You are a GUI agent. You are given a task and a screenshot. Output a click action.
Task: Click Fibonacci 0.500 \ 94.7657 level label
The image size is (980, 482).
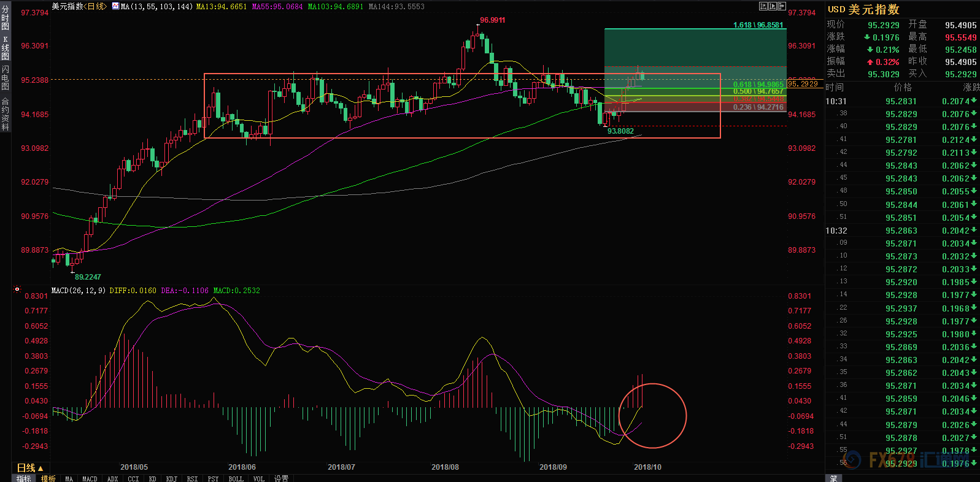tap(758, 91)
